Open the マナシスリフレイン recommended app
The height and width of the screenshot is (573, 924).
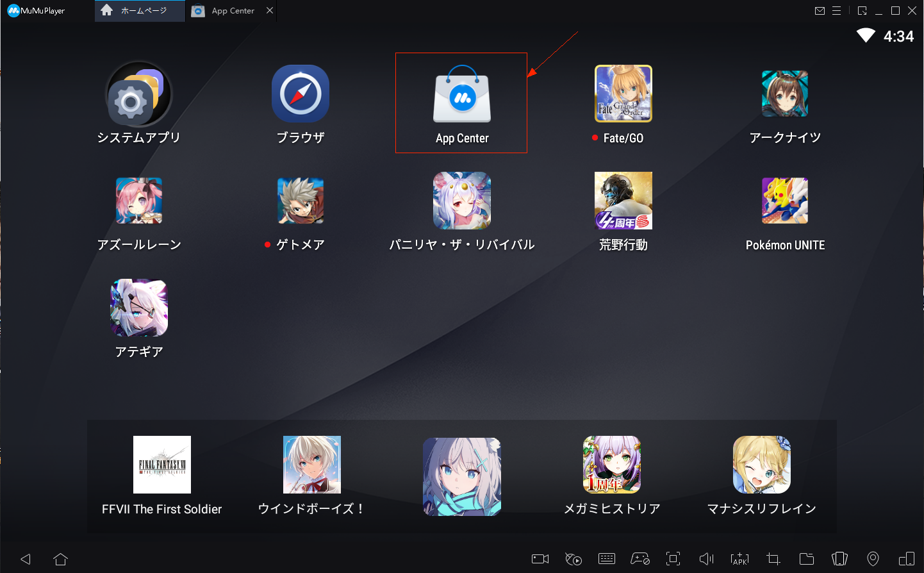point(762,465)
